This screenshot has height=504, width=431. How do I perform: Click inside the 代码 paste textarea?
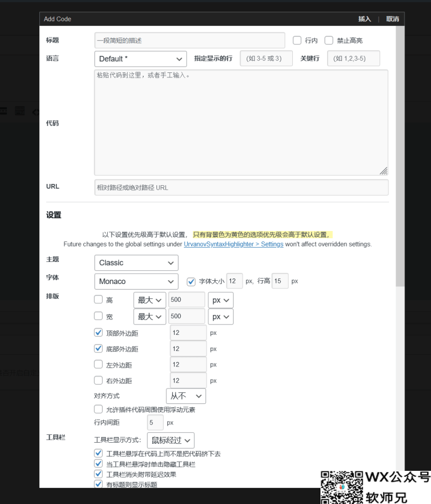pos(241,123)
